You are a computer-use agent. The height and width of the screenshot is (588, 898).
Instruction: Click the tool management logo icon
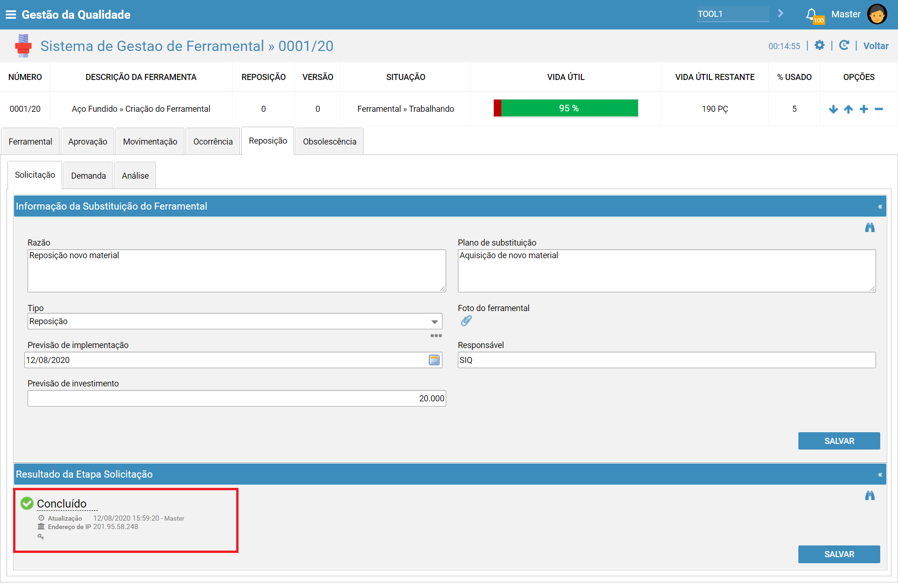coord(23,46)
